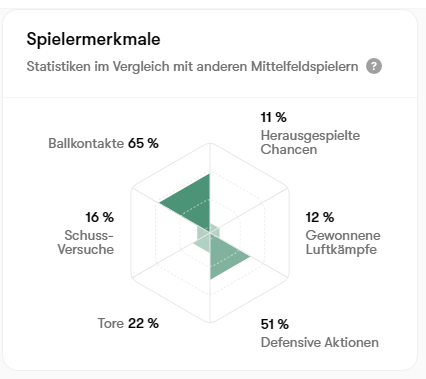Click the Schuss-Versuche label
The image size is (426, 379).
[x=86, y=242]
